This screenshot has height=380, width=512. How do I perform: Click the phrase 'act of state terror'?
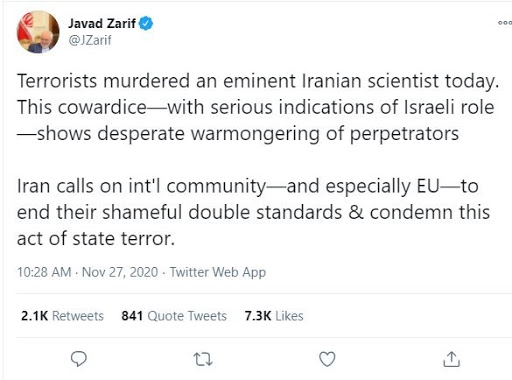pyautogui.click(x=95, y=239)
